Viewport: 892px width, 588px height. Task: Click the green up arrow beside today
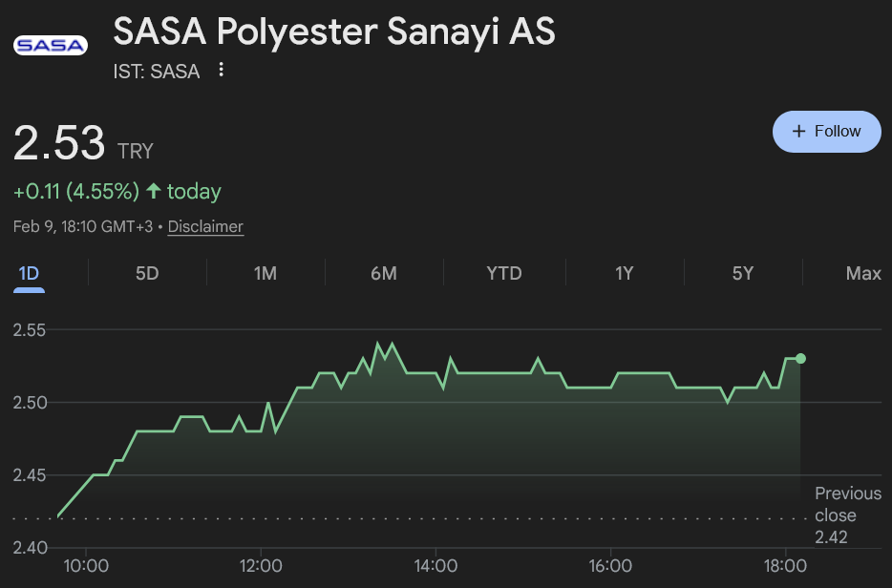[x=153, y=192]
